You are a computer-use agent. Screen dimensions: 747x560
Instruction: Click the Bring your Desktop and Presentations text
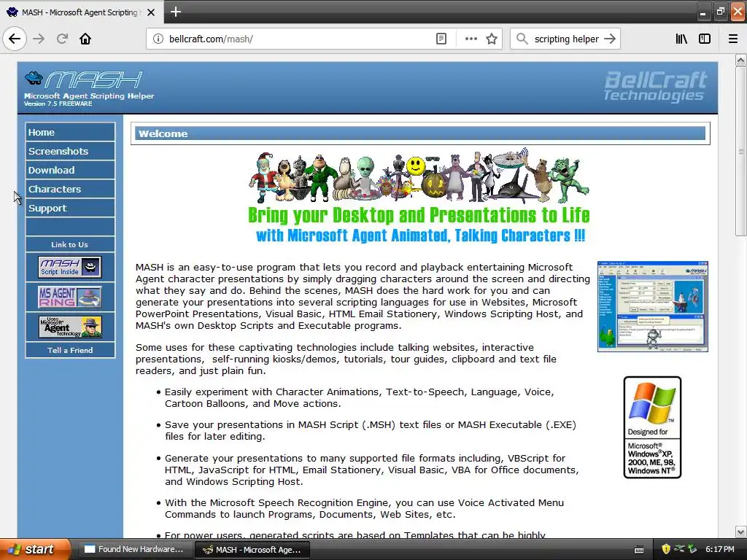(419, 215)
